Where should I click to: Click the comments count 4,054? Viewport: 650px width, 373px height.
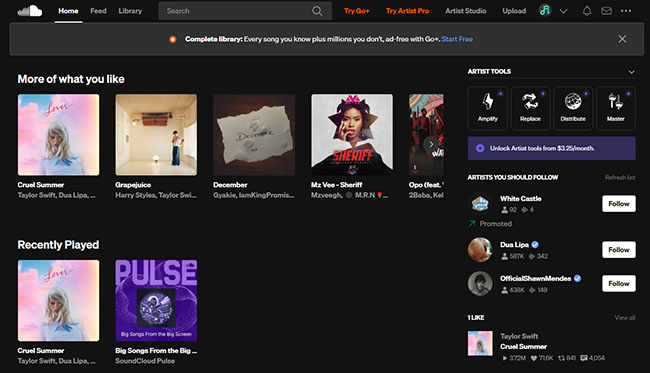click(592, 358)
